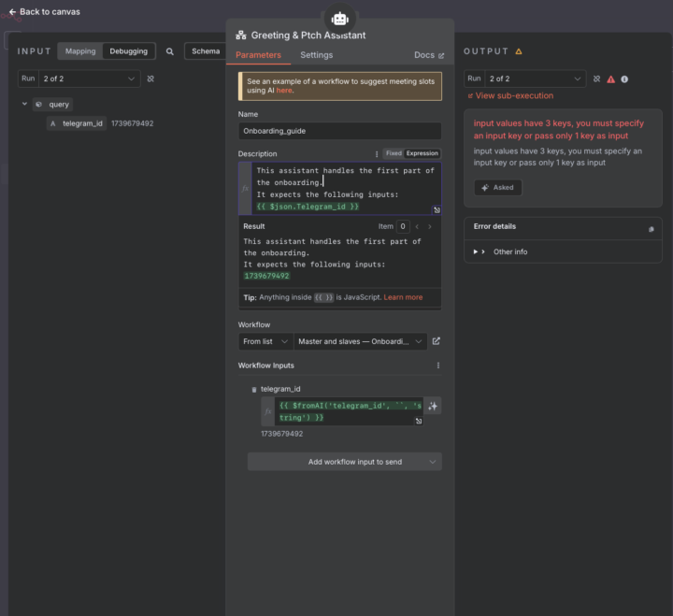Click robot node icon above panel
Image resolution: width=673 pixels, height=616 pixels.
pos(339,19)
